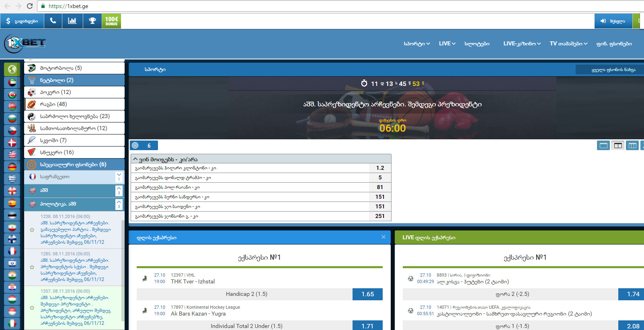Select პოკერი (12) in sports list
Viewport: 644px width, 330px height.
[x=74, y=92]
